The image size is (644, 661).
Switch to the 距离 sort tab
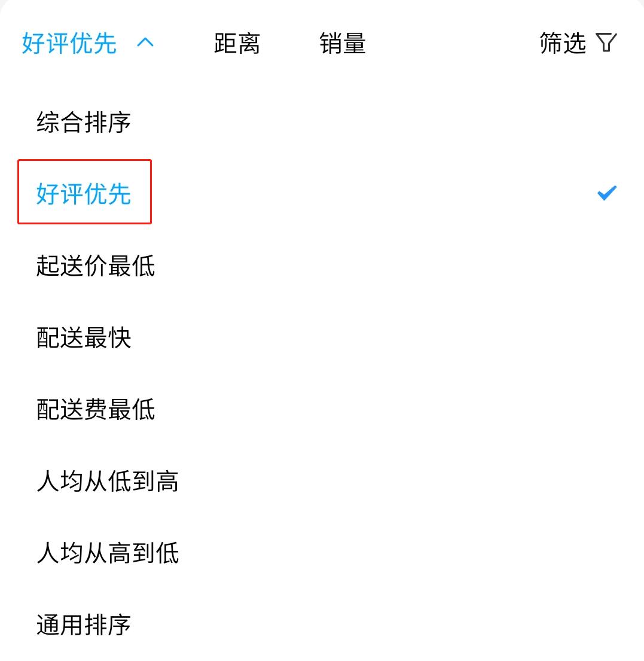(x=237, y=44)
